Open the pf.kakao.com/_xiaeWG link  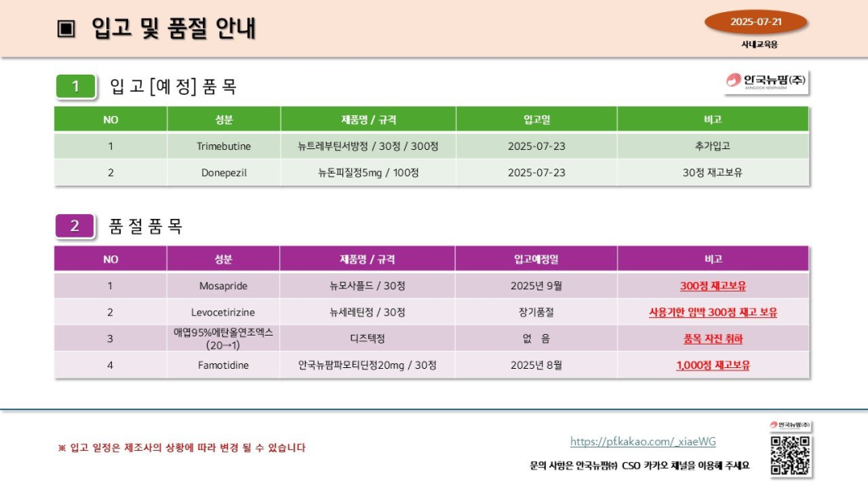(x=642, y=442)
